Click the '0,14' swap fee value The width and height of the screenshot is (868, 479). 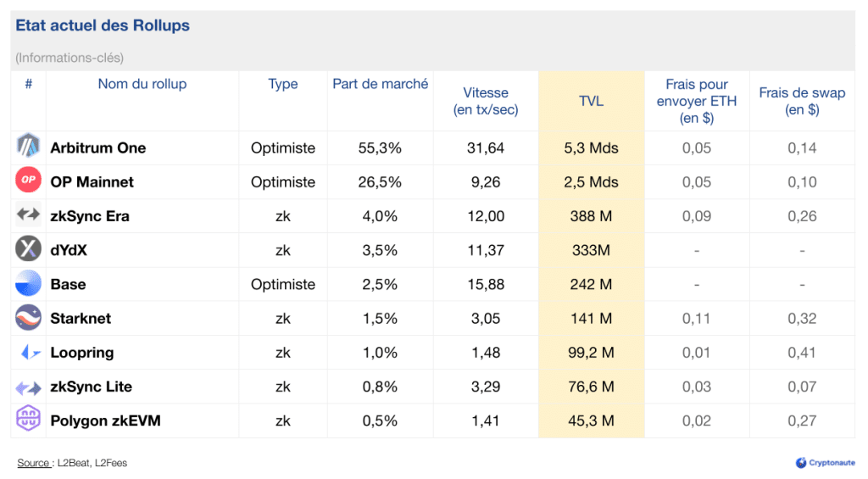pos(802,148)
